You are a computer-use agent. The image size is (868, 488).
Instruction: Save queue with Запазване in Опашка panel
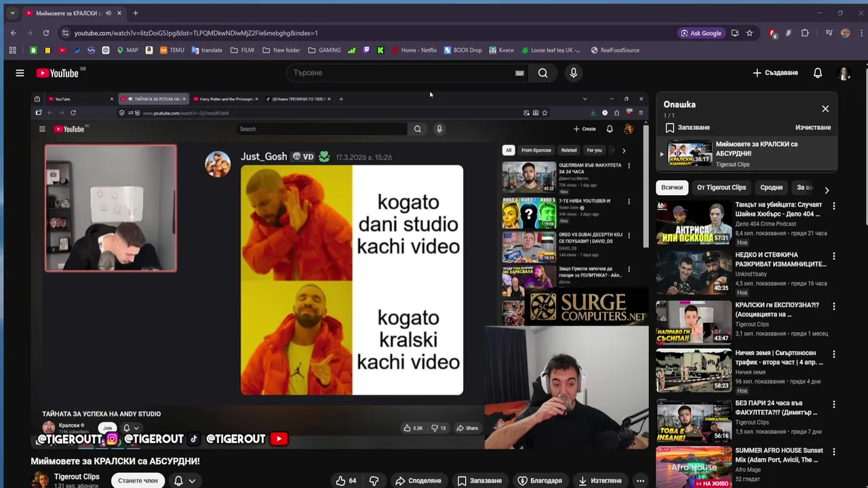pos(687,127)
